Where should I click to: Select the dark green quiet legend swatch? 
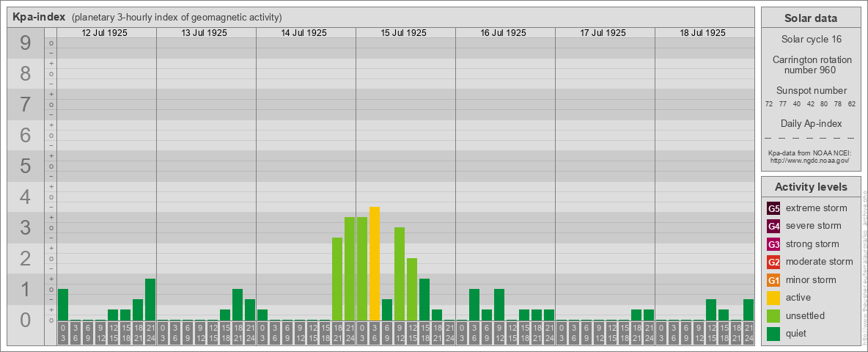[773, 333]
